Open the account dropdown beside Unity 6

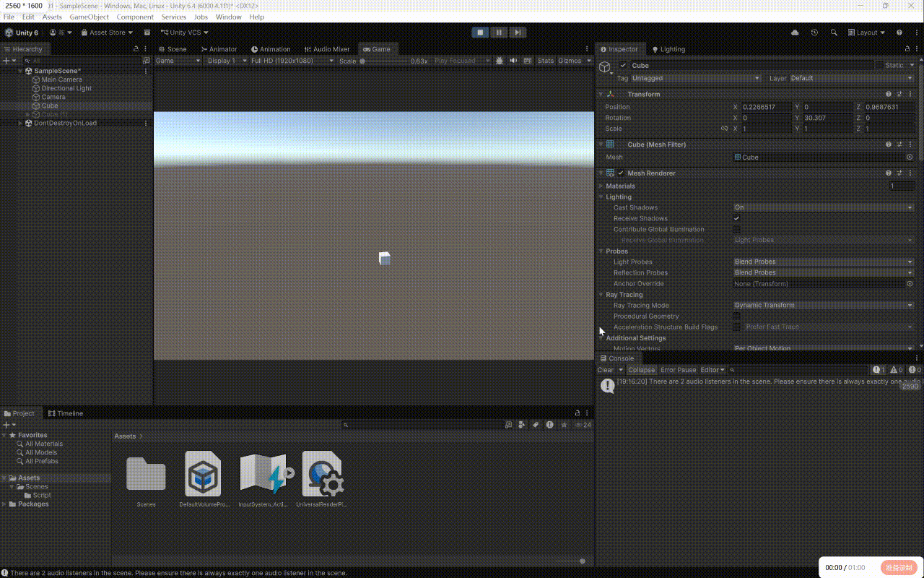[61, 33]
